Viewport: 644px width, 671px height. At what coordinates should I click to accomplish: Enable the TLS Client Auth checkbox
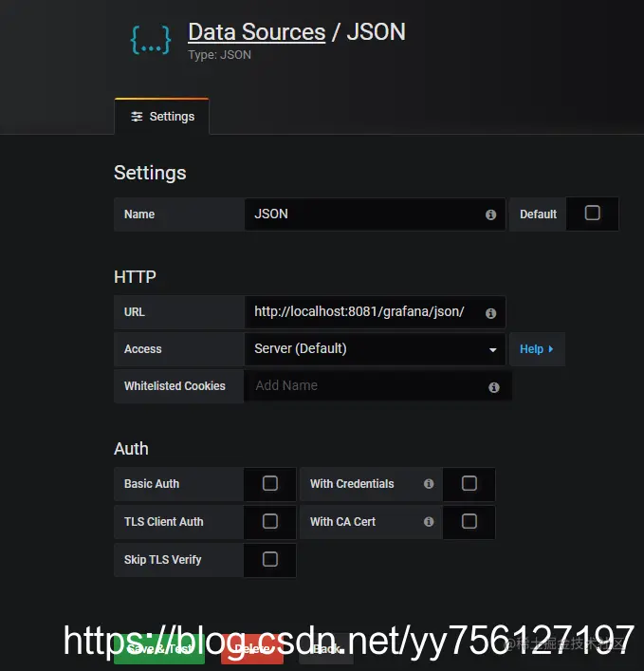point(269,521)
